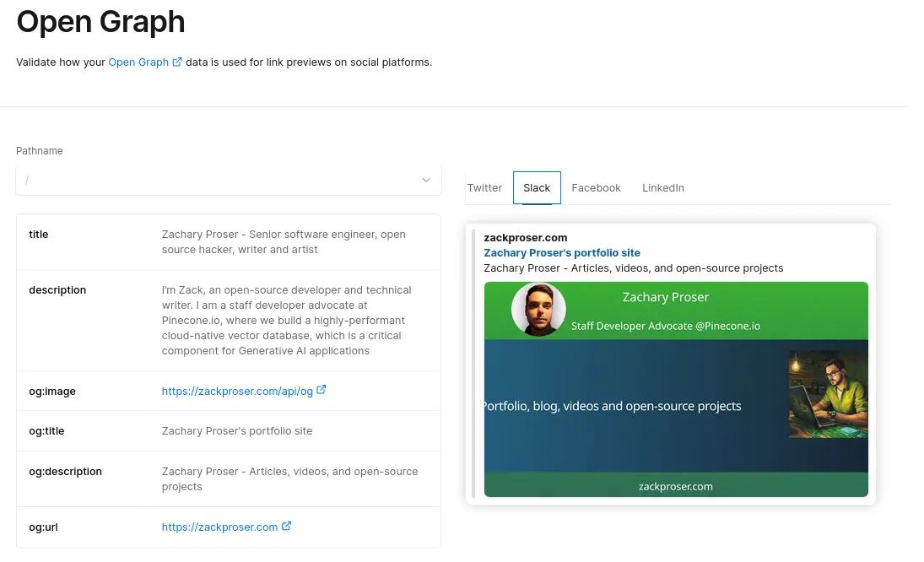This screenshot has height=562, width=924.
Task: Click the external link icon next to og:image URL
Action: [322, 390]
